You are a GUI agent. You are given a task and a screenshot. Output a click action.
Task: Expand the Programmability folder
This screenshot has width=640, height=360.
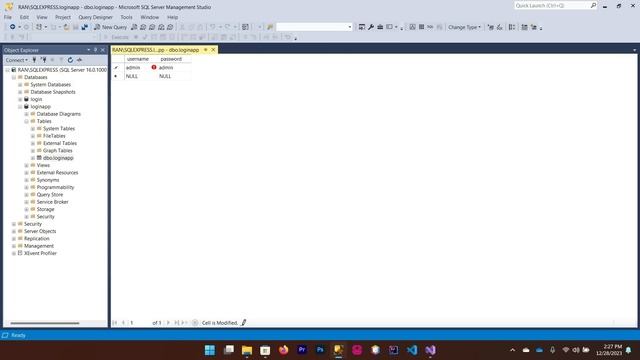point(27,187)
